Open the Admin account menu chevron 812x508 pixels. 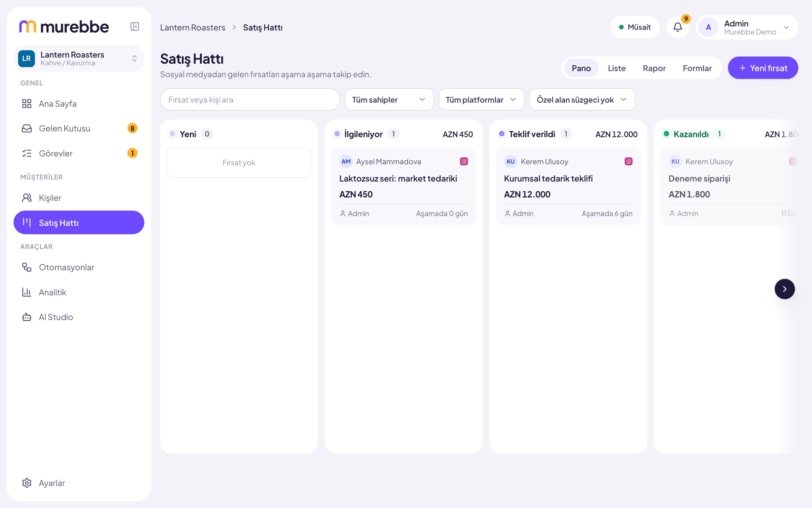coord(786,27)
